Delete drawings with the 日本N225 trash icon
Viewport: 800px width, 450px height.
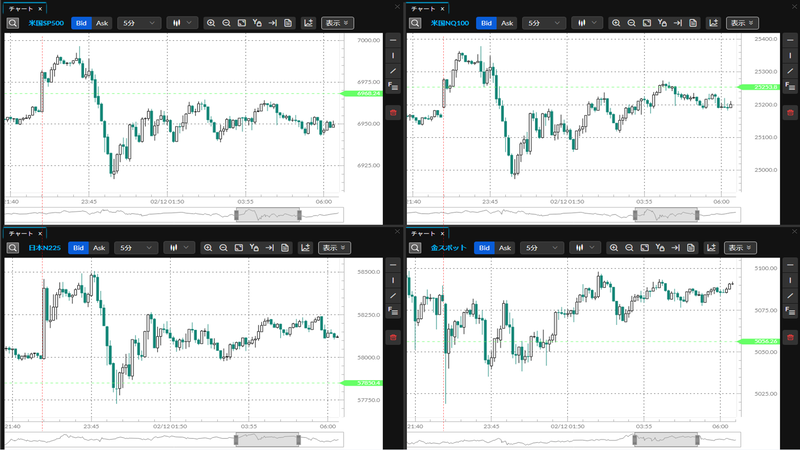click(x=393, y=337)
